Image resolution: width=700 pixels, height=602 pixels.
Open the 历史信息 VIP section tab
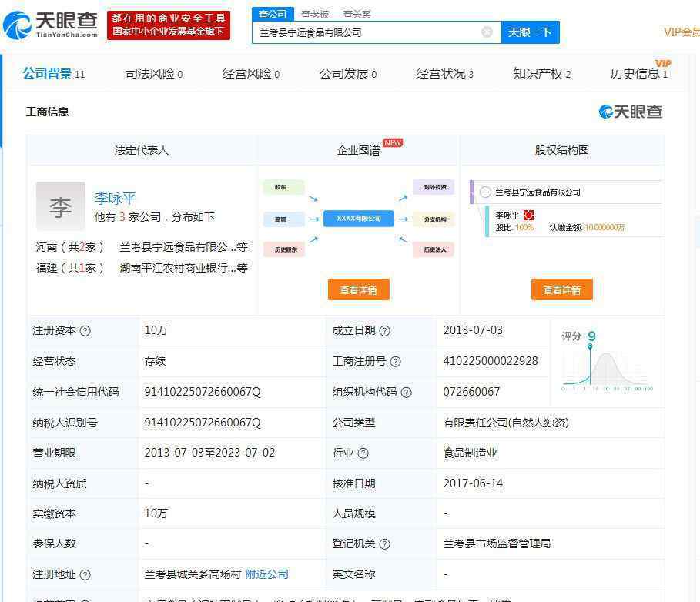(639, 72)
